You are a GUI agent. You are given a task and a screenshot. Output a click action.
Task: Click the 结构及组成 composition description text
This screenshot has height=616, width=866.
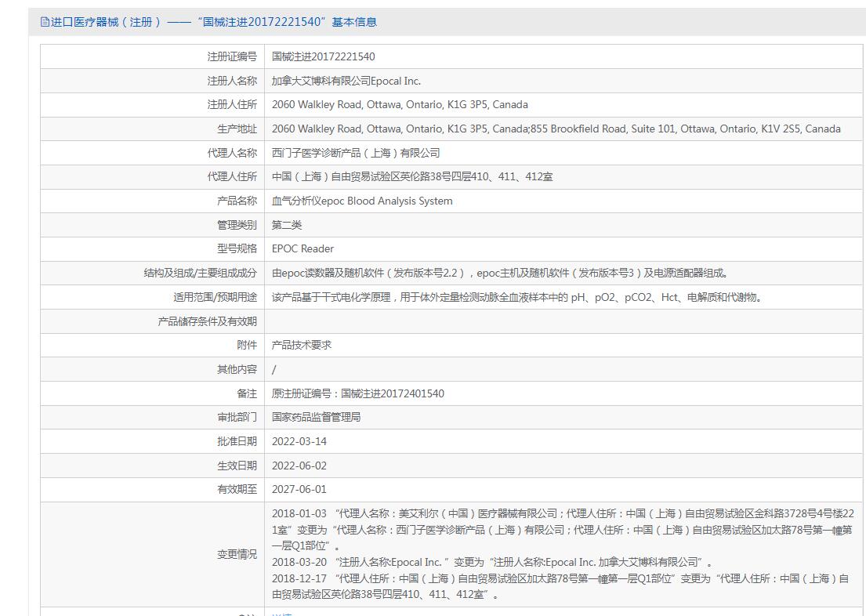coord(500,273)
